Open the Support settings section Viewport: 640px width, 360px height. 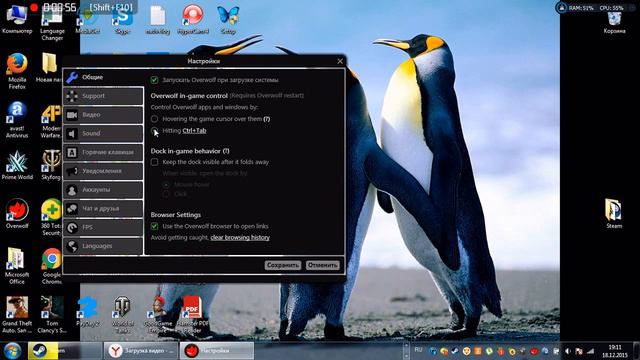[103, 96]
